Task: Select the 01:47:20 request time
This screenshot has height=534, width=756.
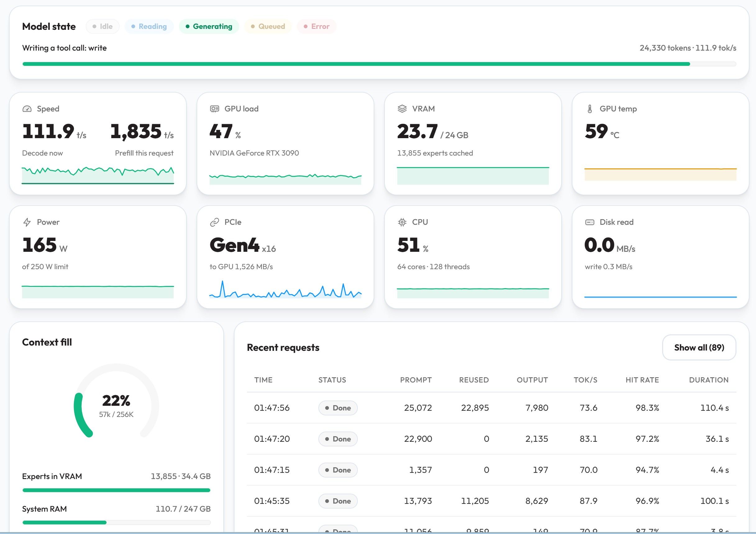Action: pyautogui.click(x=272, y=439)
